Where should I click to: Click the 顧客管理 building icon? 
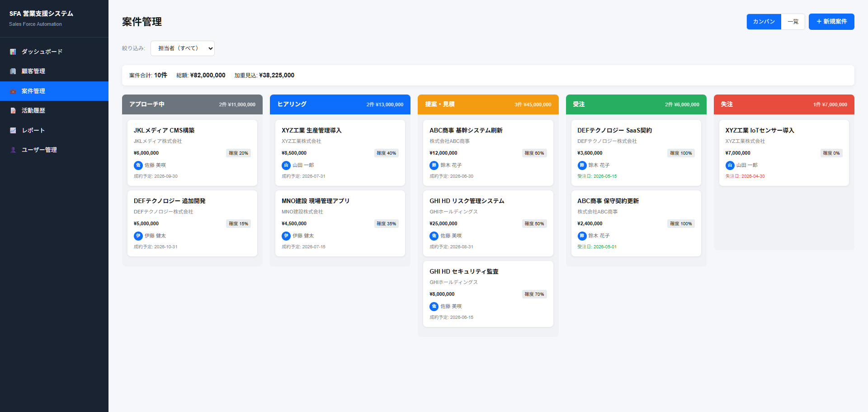click(x=13, y=71)
